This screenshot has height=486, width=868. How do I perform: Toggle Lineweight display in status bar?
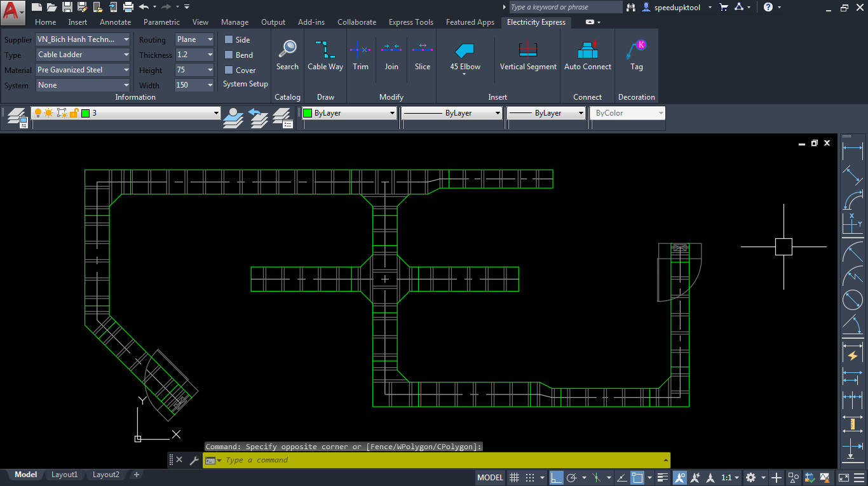pos(662,478)
